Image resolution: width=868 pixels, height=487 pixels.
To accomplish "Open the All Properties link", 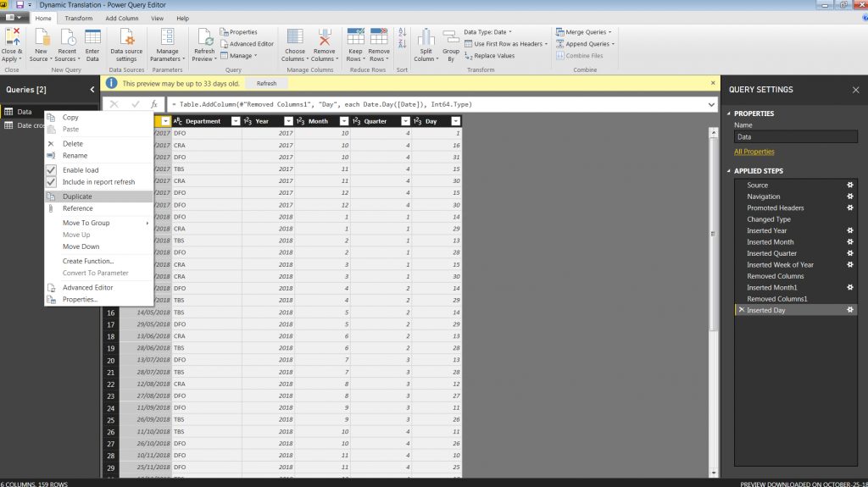I will tap(754, 152).
